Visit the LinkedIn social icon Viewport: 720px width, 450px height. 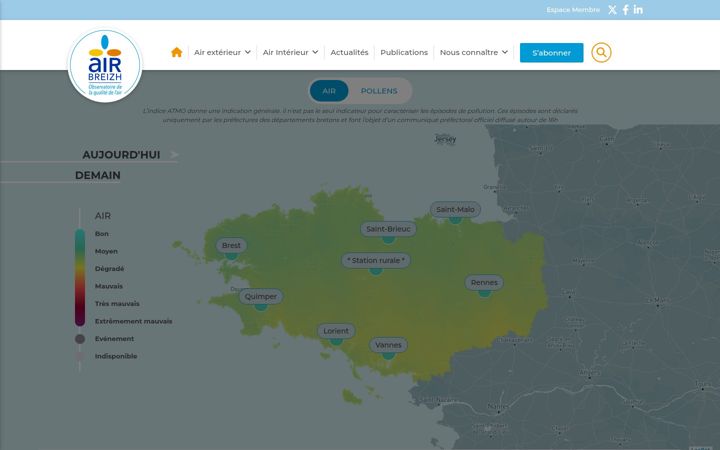point(638,10)
